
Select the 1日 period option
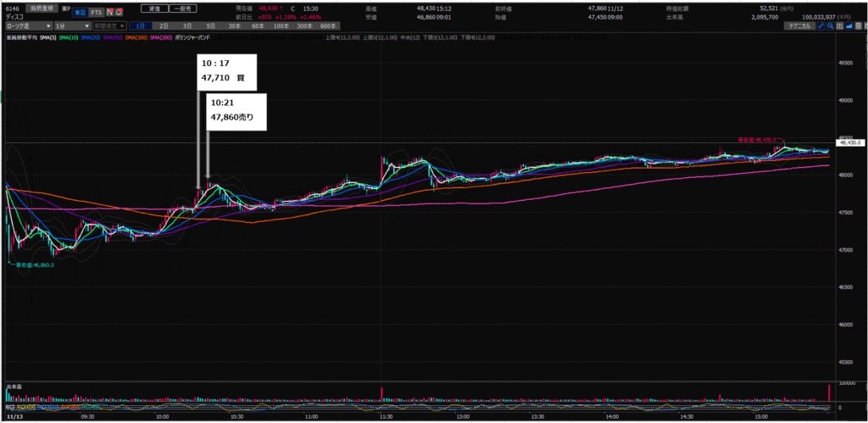click(x=140, y=26)
